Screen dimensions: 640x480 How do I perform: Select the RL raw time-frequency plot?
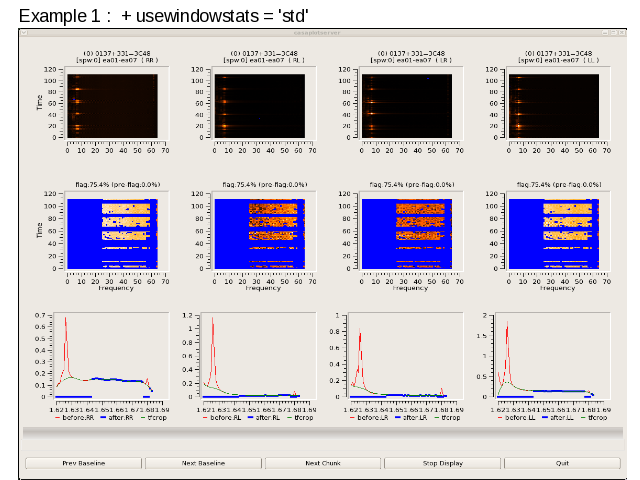(x=260, y=106)
